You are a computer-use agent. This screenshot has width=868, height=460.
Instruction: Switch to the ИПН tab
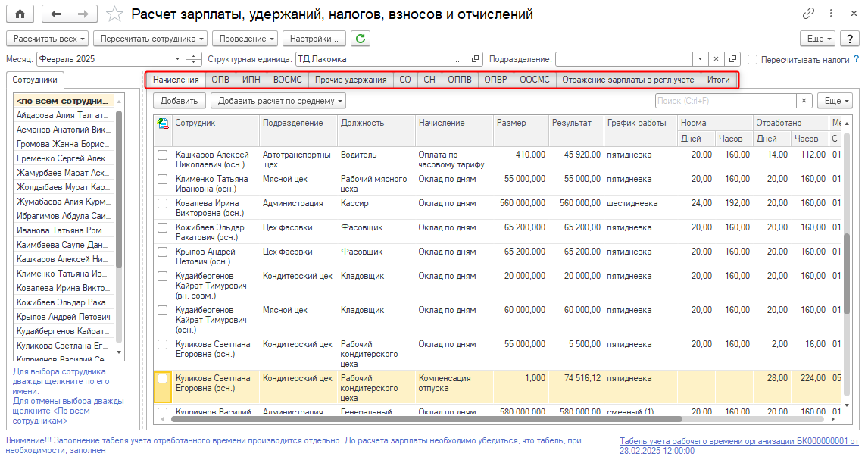(251, 80)
